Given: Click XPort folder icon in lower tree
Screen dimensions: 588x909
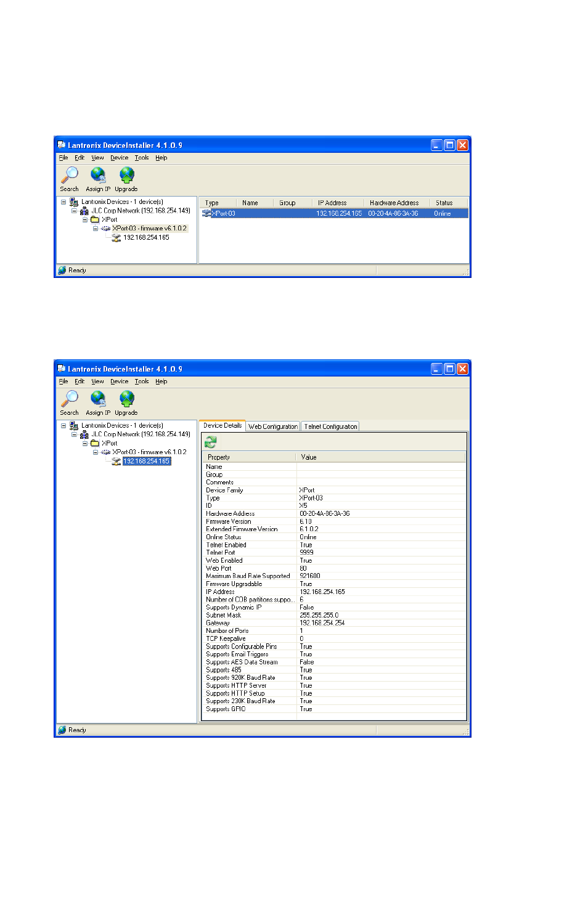Looking at the screenshot, I should (x=95, y=443).
